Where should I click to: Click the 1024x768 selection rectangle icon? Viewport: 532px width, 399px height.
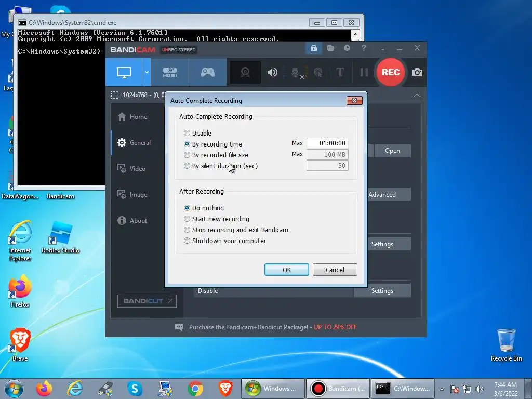115,95
